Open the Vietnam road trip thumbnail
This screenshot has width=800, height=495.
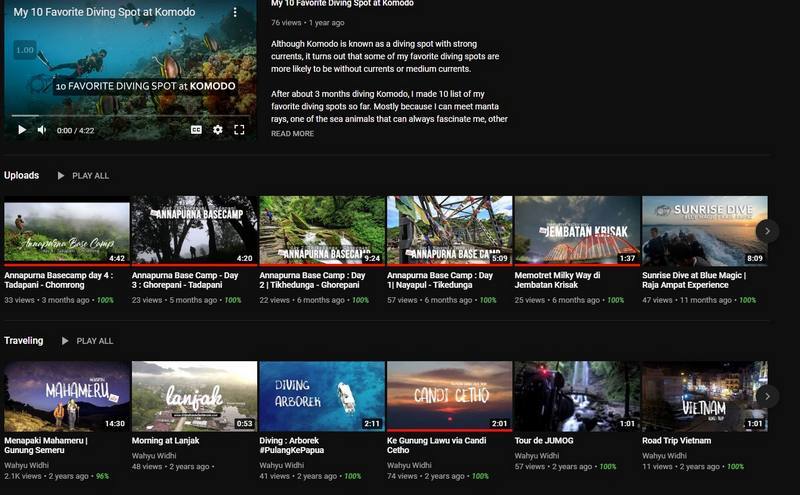pos(705,397)
